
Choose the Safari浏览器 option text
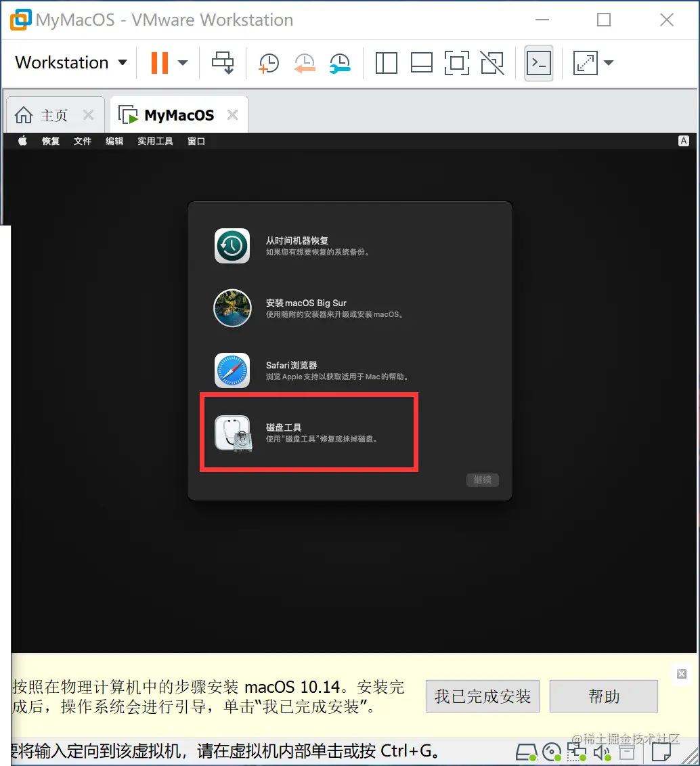291,365
